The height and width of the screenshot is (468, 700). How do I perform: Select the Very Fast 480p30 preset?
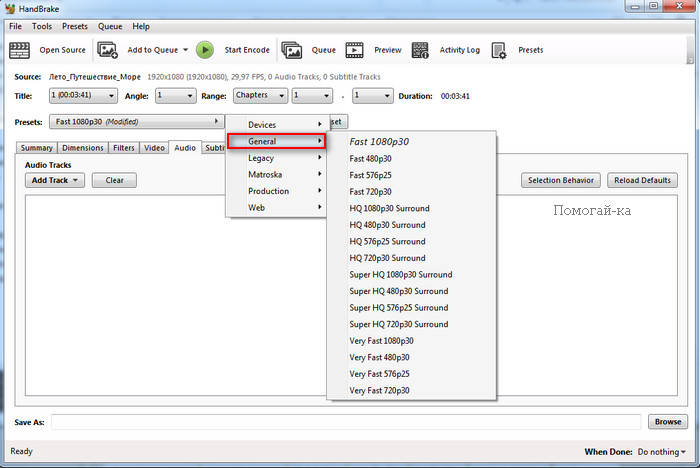411,357
